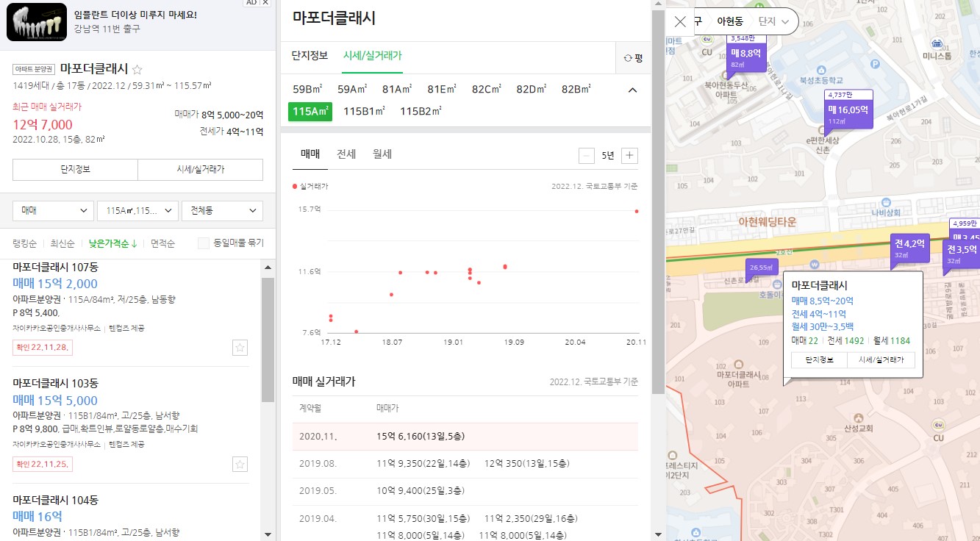Toggle 동일매물 묶기 checkbox
The image size is (980, 541).
[204, 243]
